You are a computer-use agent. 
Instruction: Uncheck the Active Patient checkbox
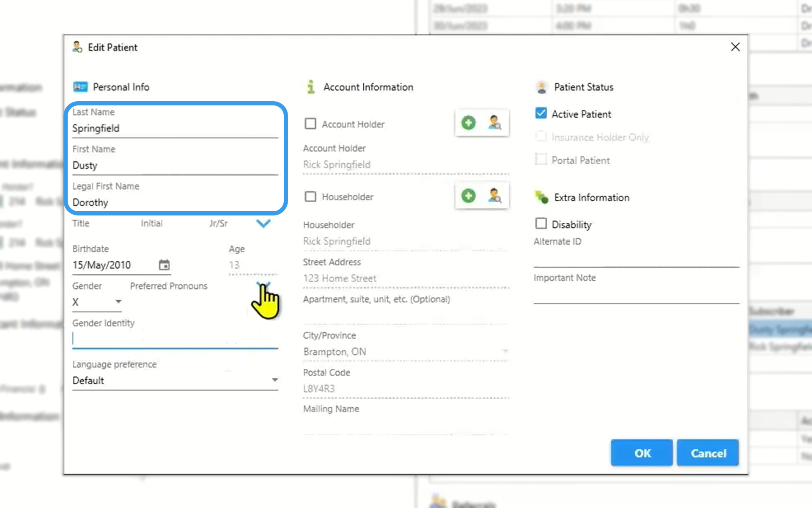click(x=541, y=113)
